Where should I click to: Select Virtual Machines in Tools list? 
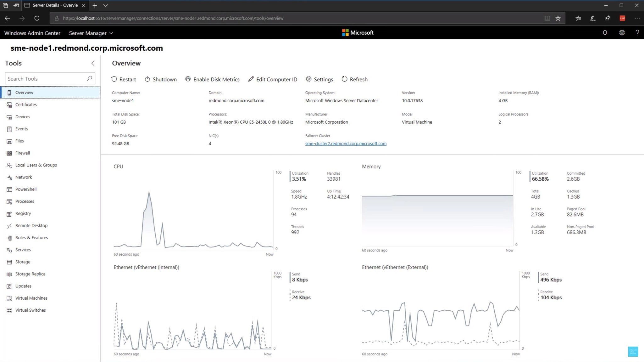(x=31, y=298)
